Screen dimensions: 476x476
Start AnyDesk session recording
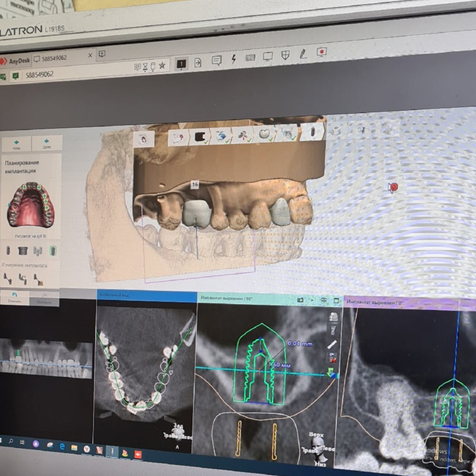pyautogui.click(x=322, y=52)
